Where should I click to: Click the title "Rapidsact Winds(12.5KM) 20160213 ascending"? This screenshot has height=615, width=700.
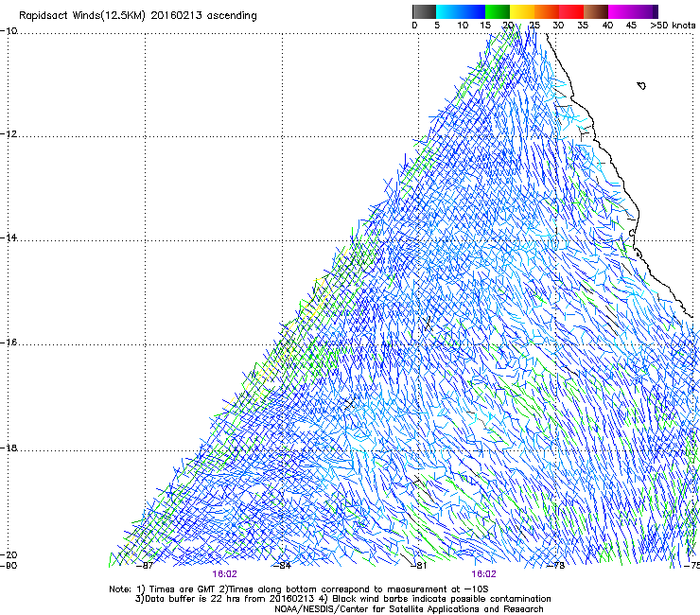tap(138, 16)
